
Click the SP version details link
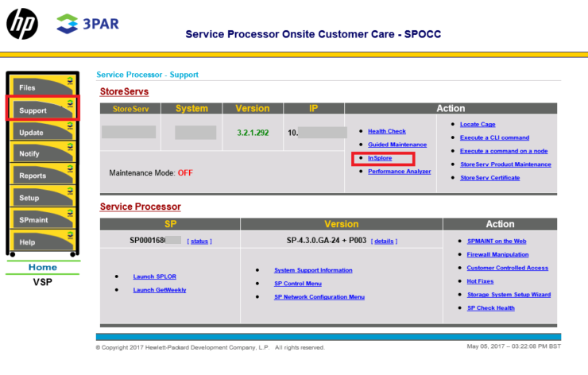click(x=384, y=241)
